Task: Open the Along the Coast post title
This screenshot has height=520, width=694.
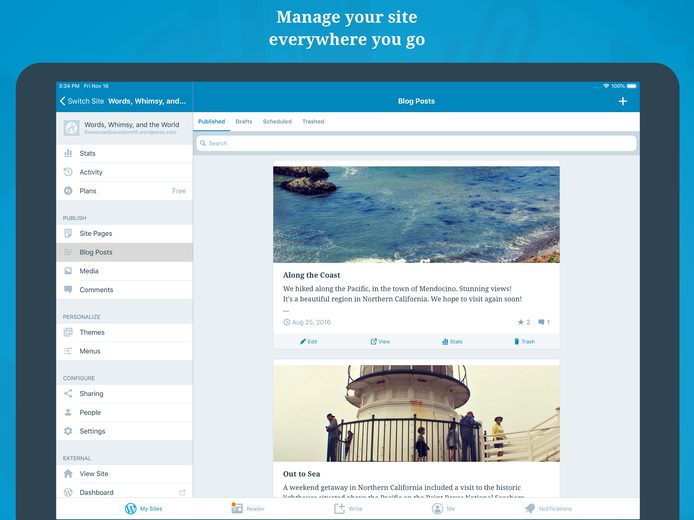Action: [311, 275]
